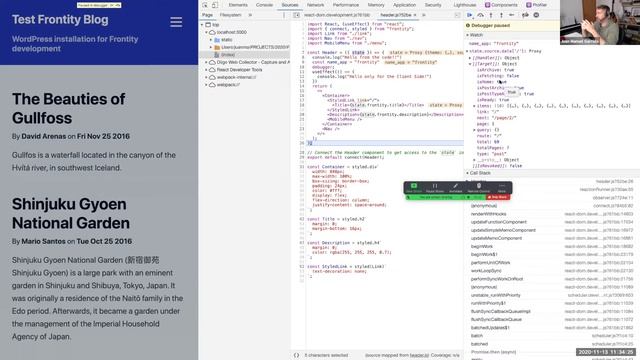Image resolution: width=640 pixels, height=360 pixels.
Task: Open author Mario Santos link
Action: point(43,241)
